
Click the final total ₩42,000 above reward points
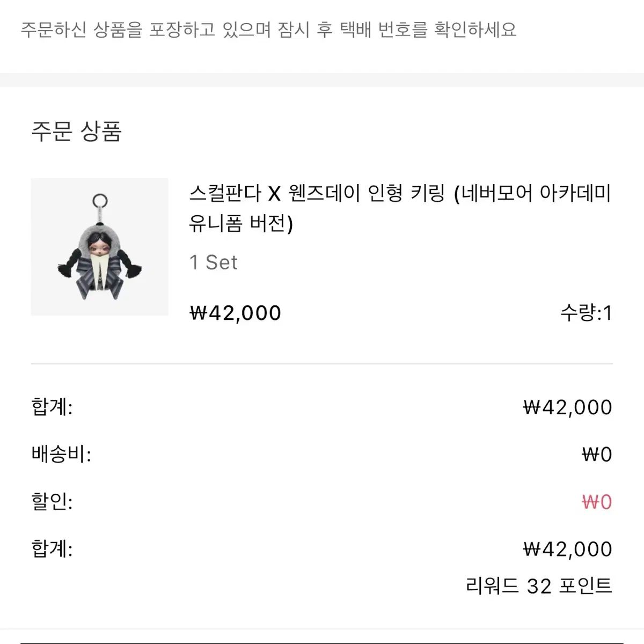tap(567, 549)
